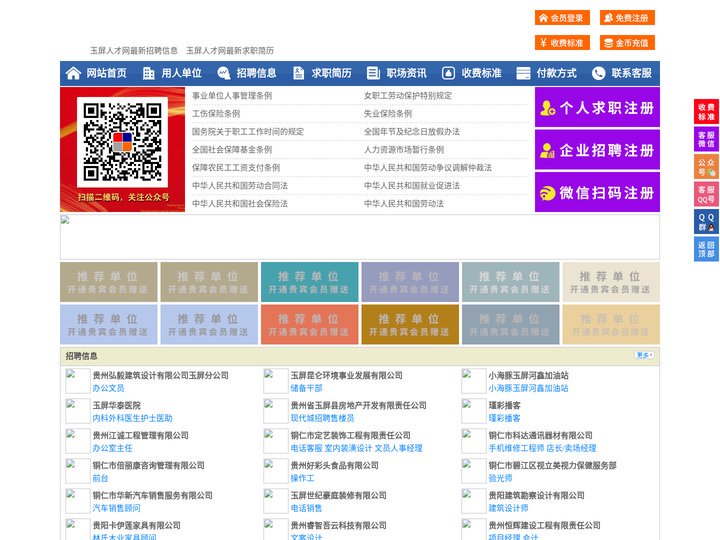This screenshot has height=540, width=720.
Task: Click the 免费注册 button
Action: tap(627, 18)
